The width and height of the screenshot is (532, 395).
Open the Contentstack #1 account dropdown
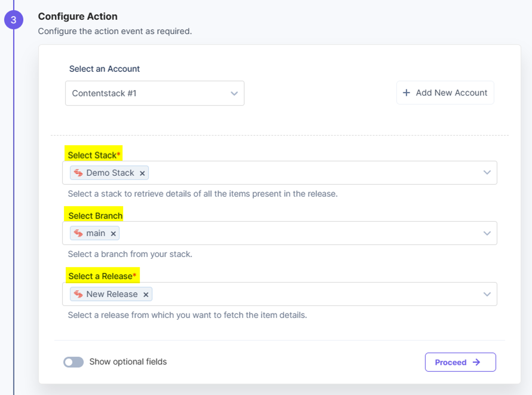[155, 93]
